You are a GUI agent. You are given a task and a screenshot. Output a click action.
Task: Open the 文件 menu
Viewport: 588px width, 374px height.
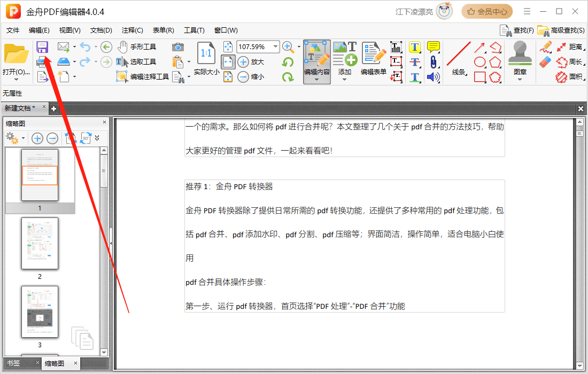(13, 30)
